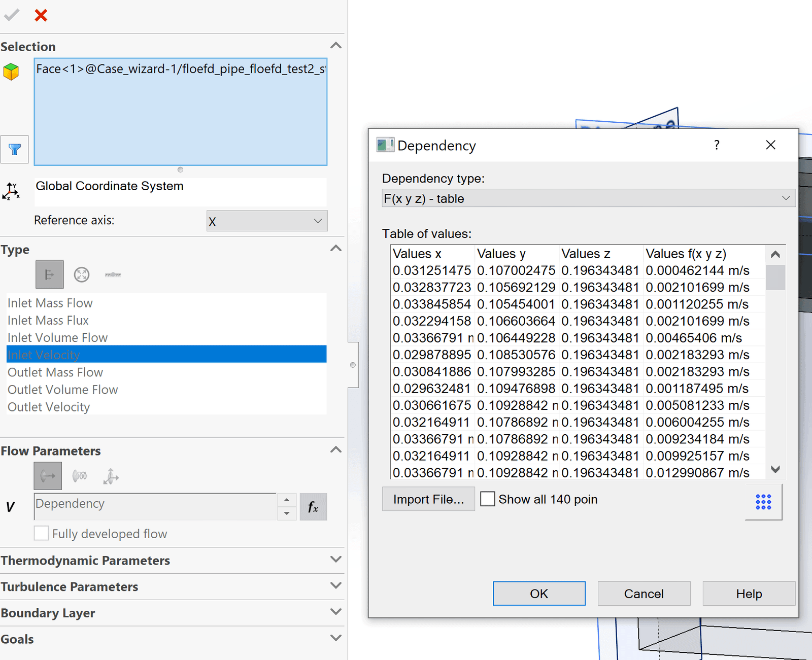
Task: Click the coordinate system axes icon
Action: [x=11, y=191]
